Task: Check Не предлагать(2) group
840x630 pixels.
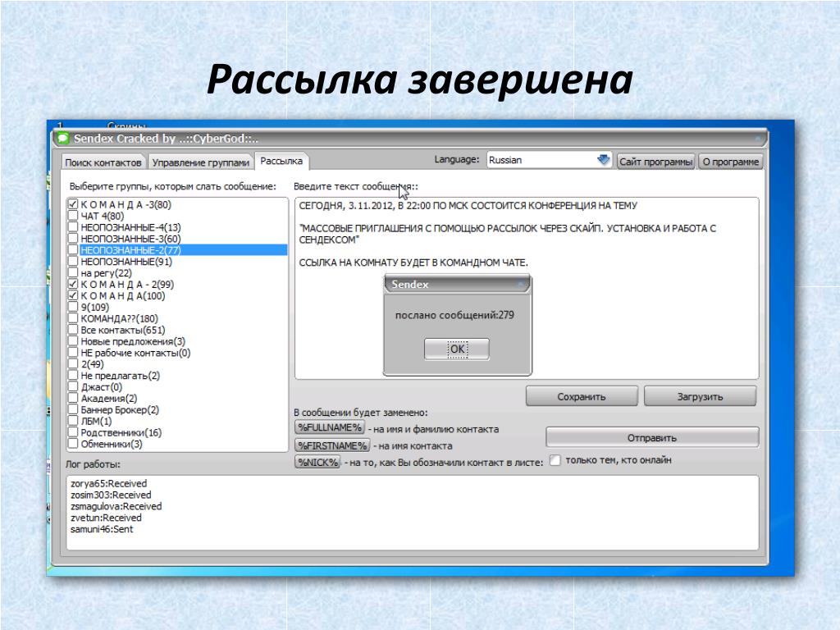Action: tap(73, 375)
